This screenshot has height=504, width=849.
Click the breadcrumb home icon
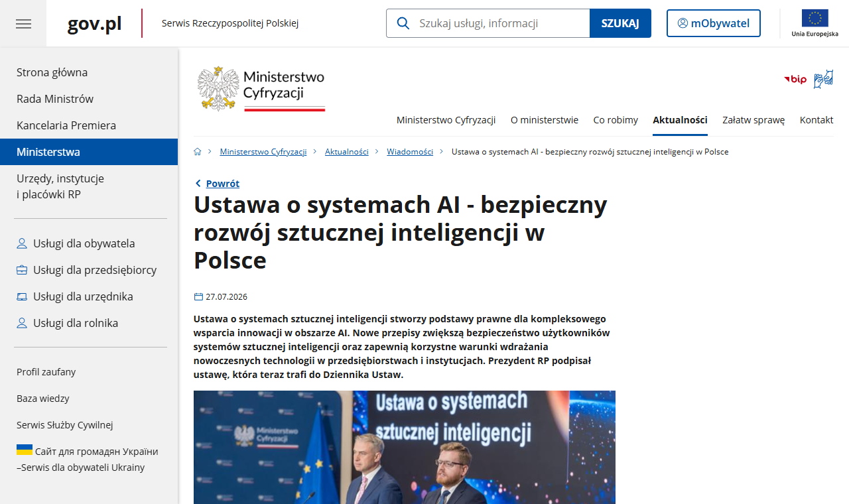(198, 152)
